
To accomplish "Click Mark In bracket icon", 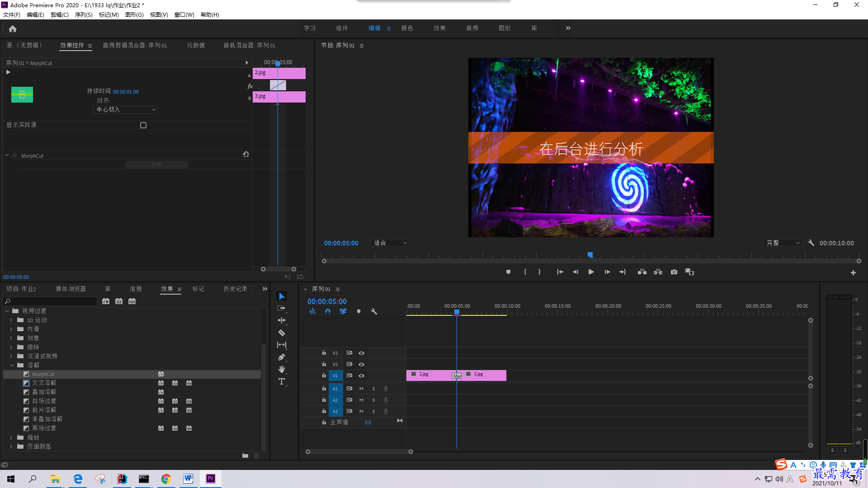I will pos(525,272).
